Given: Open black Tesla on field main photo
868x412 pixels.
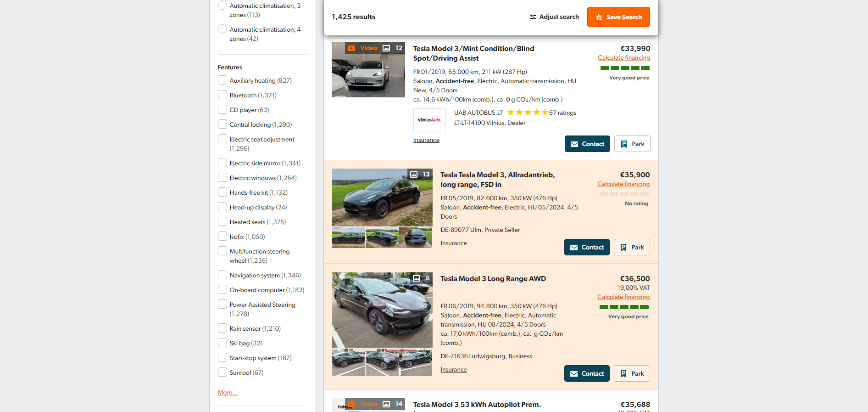Looking at the screenshot, I should 382,198.
